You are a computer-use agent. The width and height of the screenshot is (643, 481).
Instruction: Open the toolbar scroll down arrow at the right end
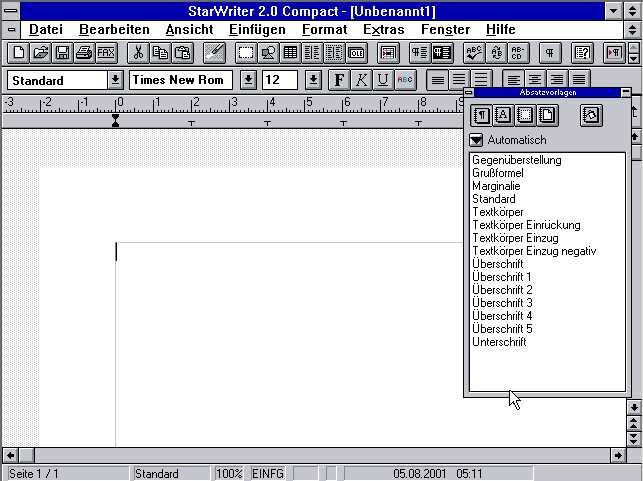[x=634, y=58]
